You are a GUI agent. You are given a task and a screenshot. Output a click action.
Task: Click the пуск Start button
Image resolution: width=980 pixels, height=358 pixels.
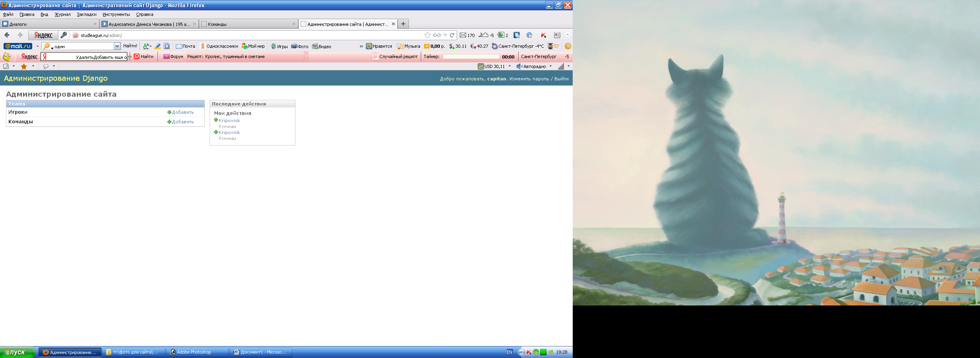17,352
